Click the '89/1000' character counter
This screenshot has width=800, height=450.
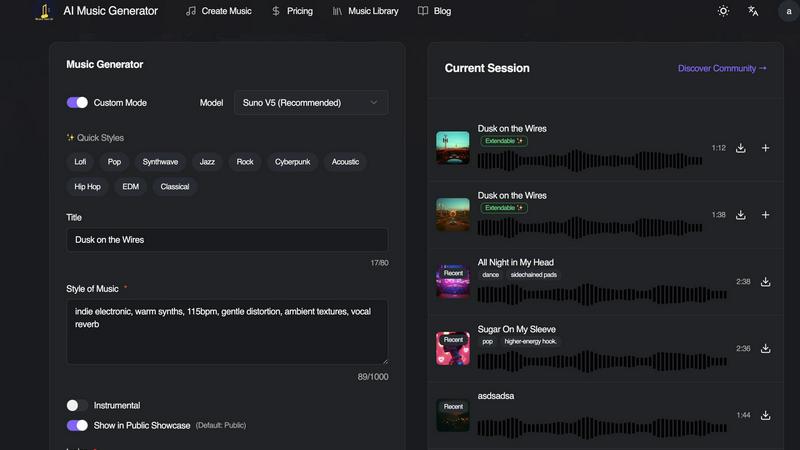(x=372, y=377)
